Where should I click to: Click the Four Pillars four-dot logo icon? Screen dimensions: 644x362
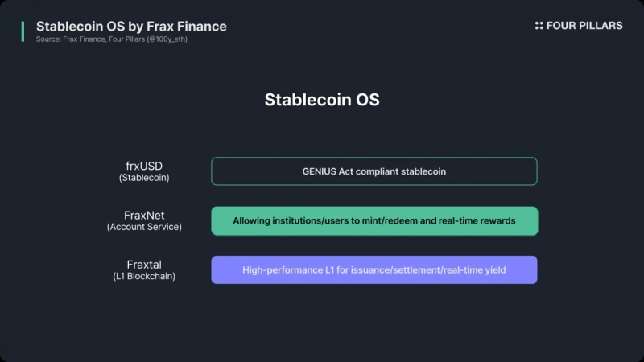[x=539, y=26]
